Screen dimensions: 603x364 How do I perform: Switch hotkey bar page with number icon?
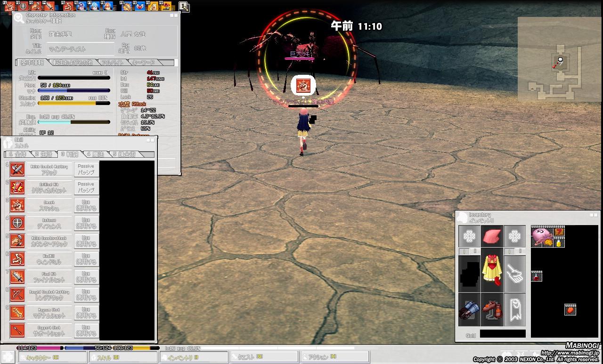click(184, 7)
